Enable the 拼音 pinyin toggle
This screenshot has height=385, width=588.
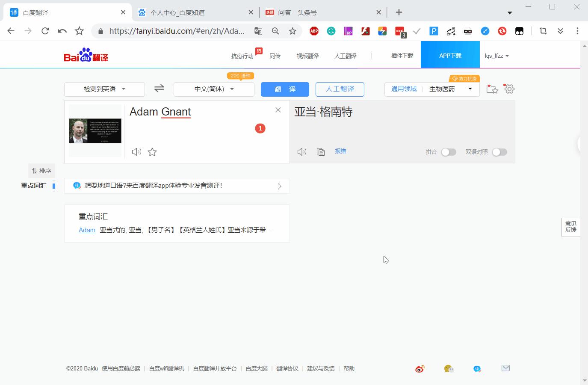(x=449, y=152)
